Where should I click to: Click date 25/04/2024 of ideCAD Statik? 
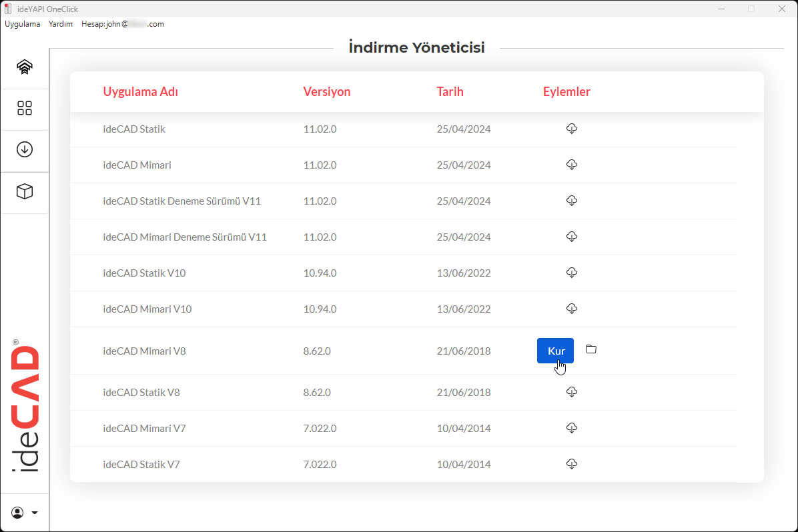click(x=464, y=129)
